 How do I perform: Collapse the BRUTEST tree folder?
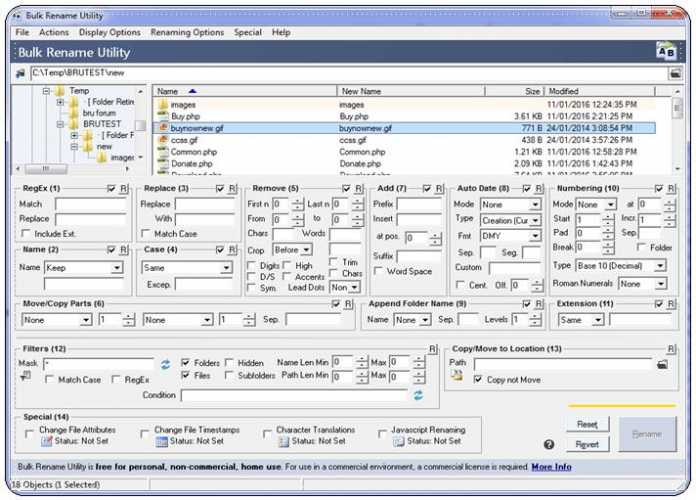tap(60, 124)
